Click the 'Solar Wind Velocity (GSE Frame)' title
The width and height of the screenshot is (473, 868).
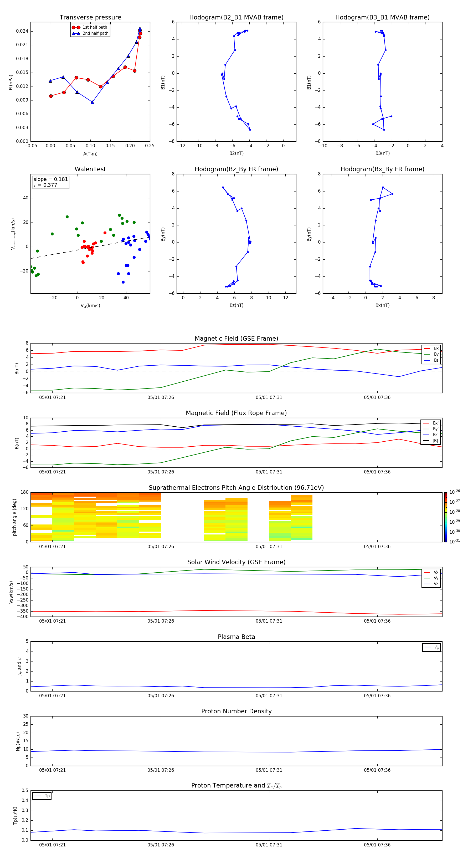point(236,562)
